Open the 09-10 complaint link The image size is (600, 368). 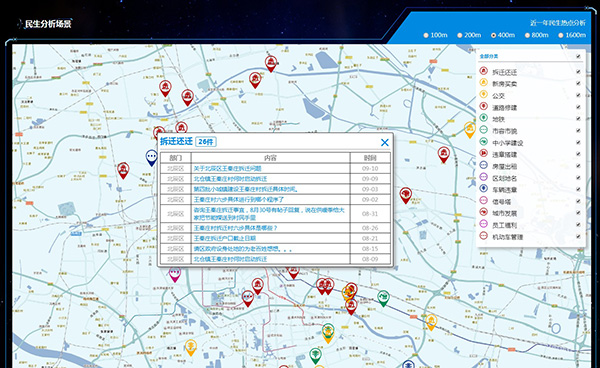pos(227,168)
